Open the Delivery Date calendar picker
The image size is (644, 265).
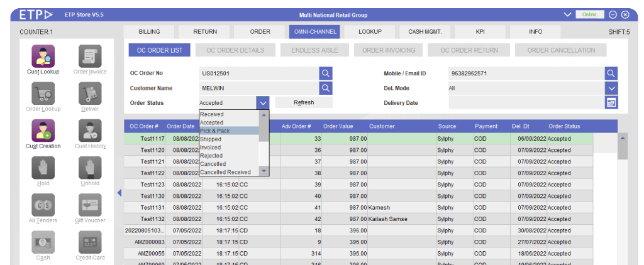pos(611,102)
